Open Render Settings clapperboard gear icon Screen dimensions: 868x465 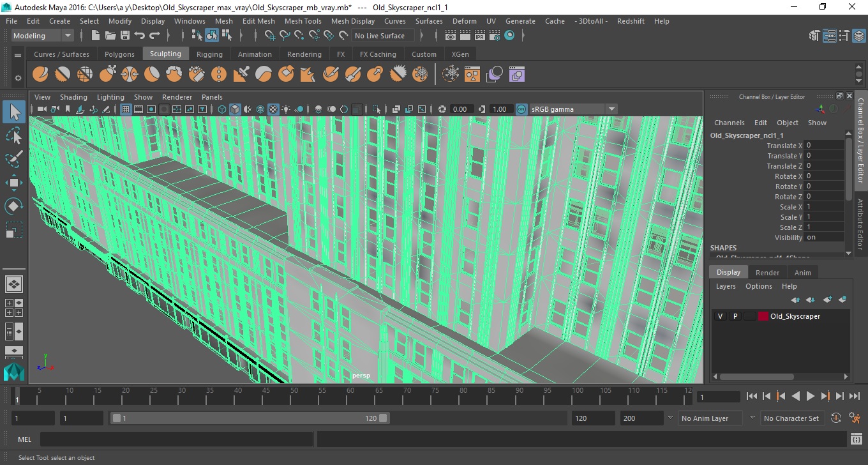(x=495, y=36)
